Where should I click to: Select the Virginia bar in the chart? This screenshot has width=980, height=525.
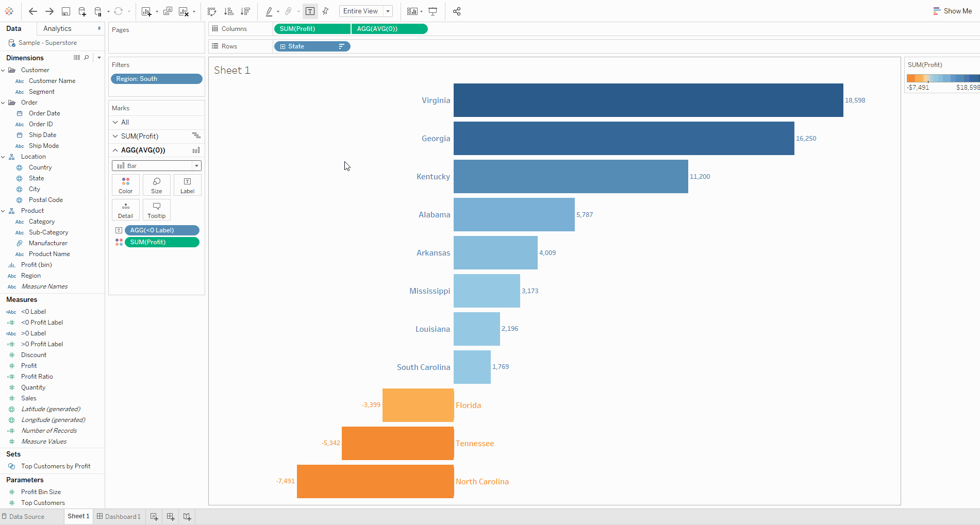pyautogui.click(x=649, y=100)
